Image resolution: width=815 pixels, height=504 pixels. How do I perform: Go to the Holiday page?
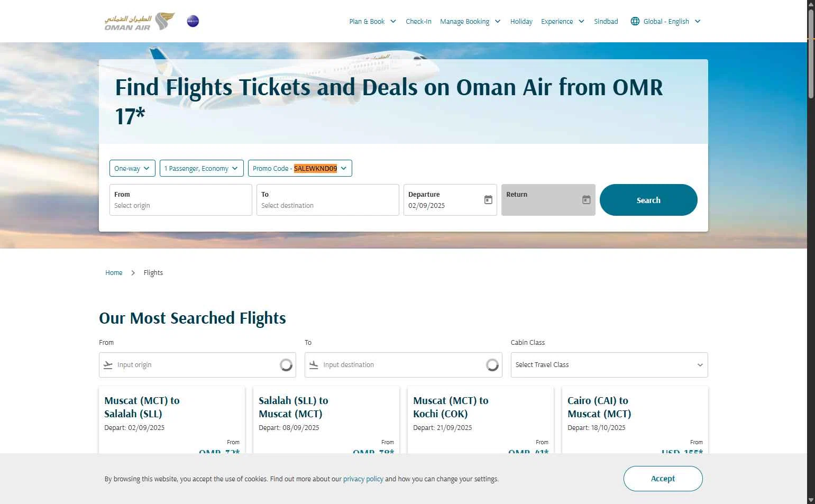pyautogui.click(x=521, y=22)
